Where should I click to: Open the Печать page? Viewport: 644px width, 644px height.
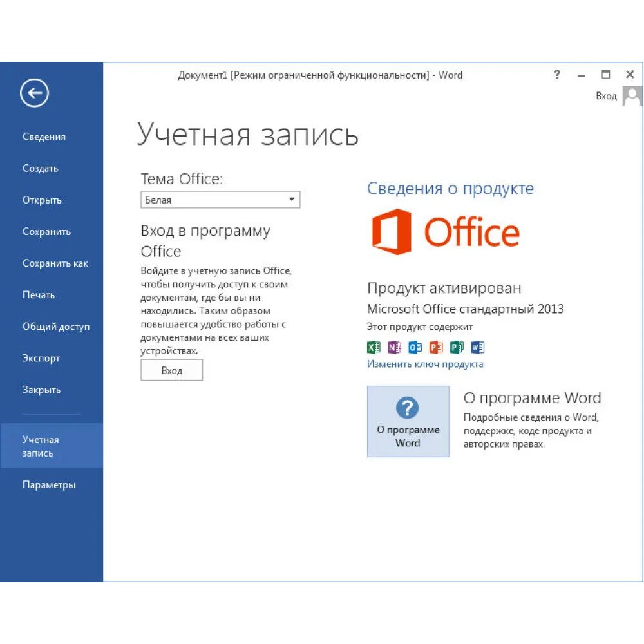39,295
